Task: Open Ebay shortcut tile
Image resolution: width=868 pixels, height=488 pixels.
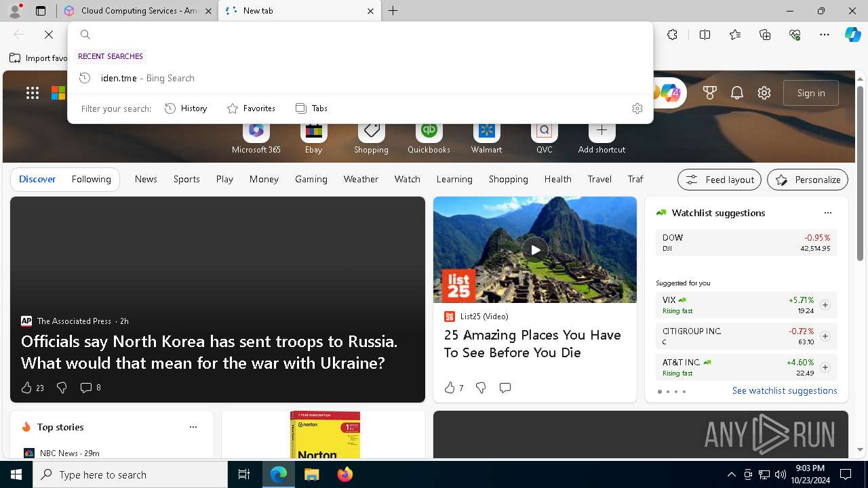Action: coord(313,138)
